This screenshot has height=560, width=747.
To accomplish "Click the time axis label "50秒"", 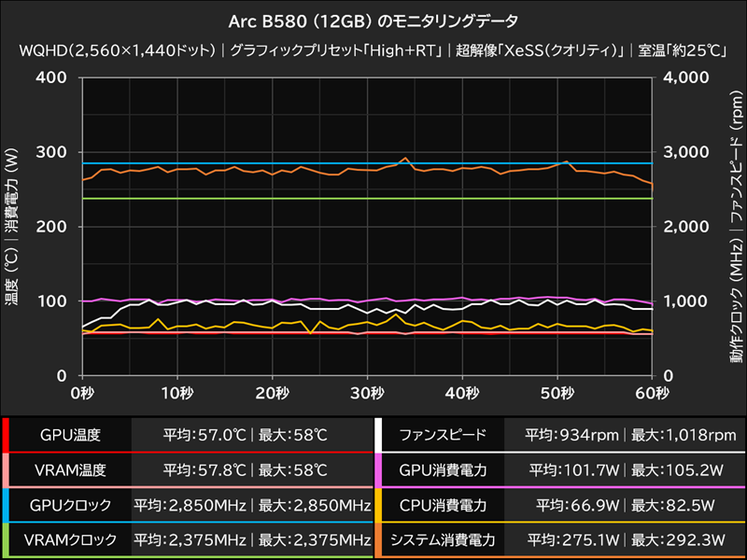I will click(557, 393).
